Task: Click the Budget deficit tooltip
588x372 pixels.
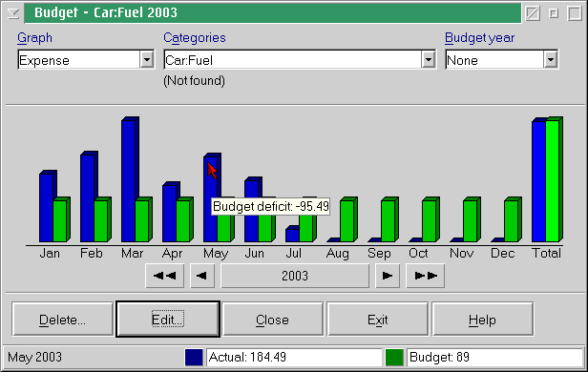Action: (270, 206)
